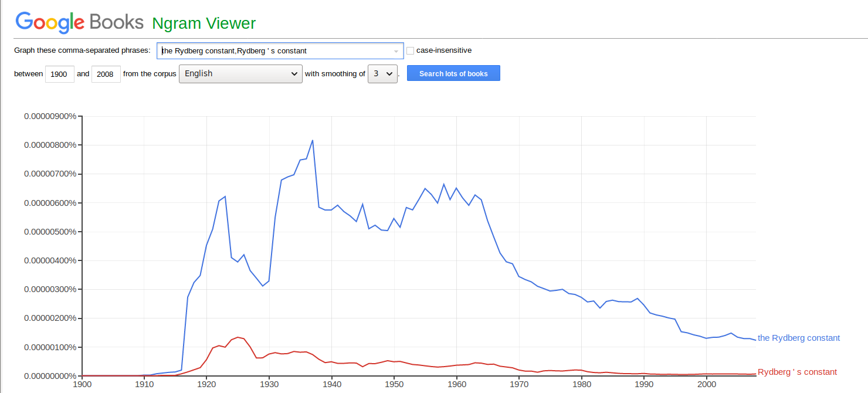
Task: Click the Google Books logo
Action: [79, 22]
